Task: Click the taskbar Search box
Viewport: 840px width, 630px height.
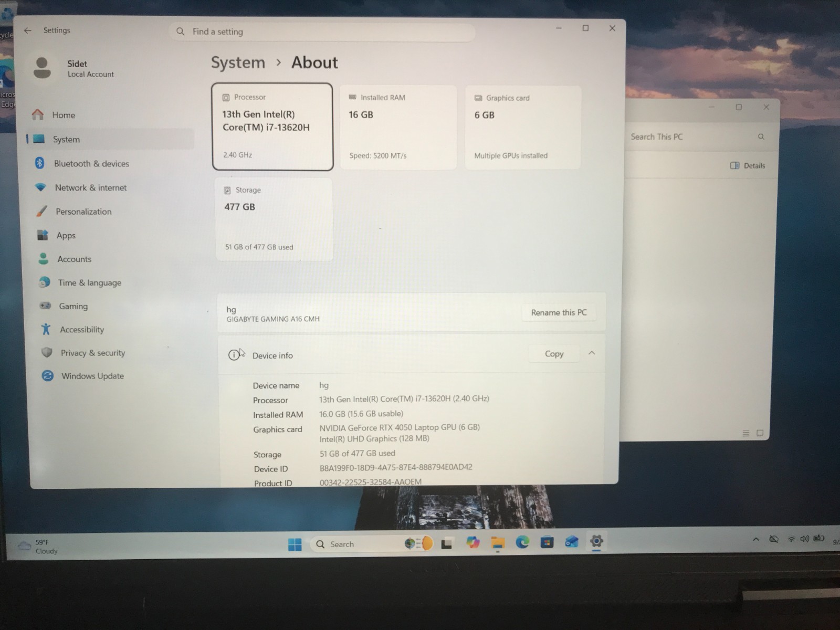Action: (x=371, y=544)
